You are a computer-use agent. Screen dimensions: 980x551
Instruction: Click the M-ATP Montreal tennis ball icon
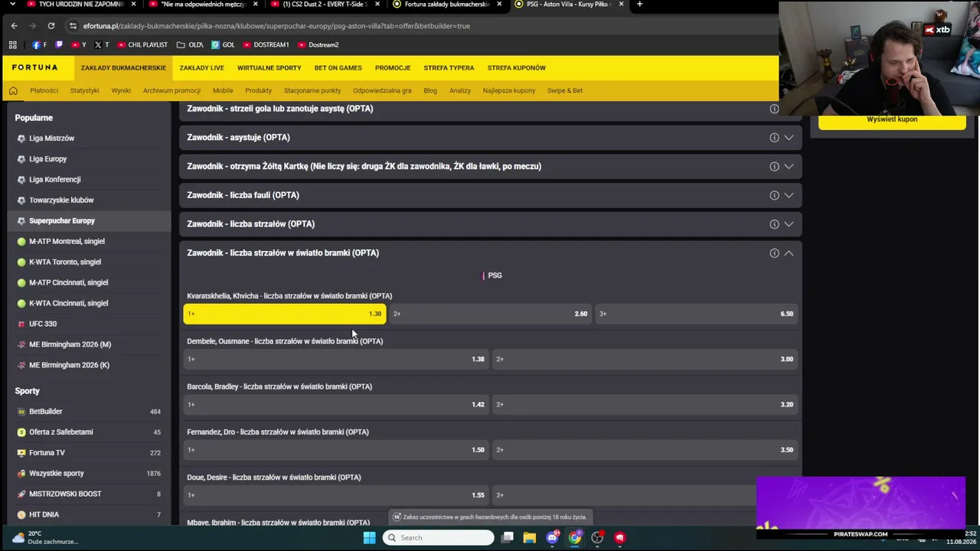click(21, 241)
